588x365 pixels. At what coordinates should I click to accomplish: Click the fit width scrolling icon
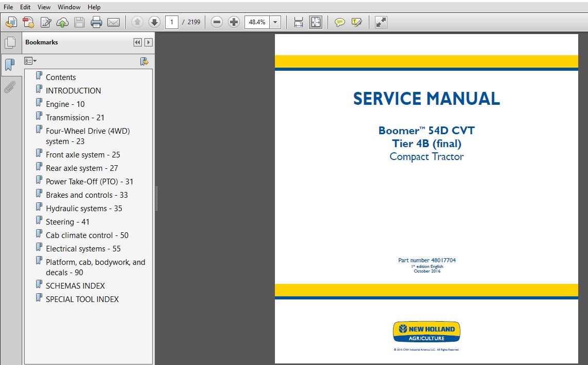click(299, 23)
